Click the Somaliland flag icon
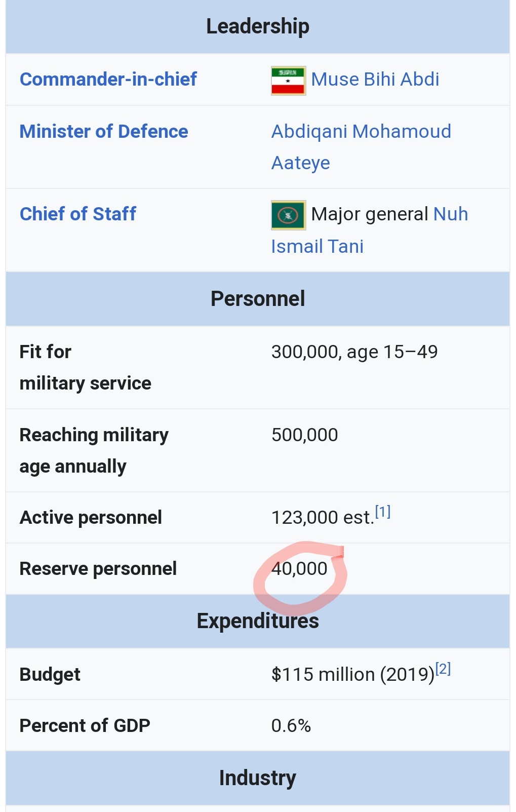Screen dimensions: 516x812 pyautogui.click(x=288, y=81)
